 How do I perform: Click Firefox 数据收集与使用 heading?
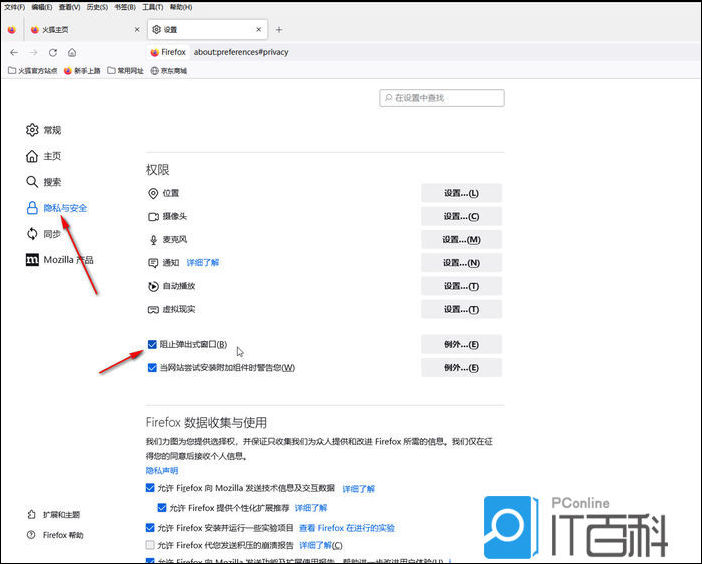coord(206,423)
